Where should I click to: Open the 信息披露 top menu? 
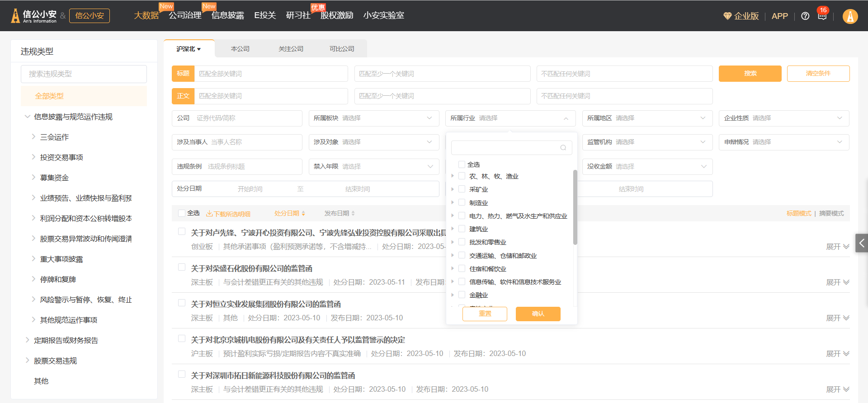point(227,15)
